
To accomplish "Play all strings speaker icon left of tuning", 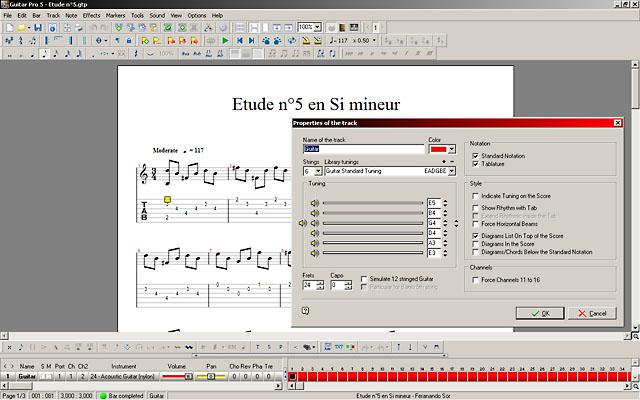I will pyautogui.click(x=302, y=223).
